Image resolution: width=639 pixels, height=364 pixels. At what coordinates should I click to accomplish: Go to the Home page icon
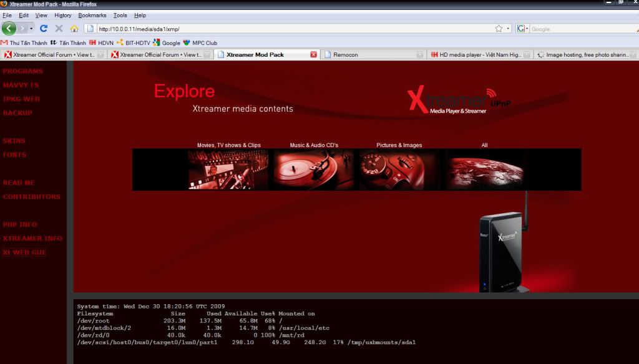point(74,29)
